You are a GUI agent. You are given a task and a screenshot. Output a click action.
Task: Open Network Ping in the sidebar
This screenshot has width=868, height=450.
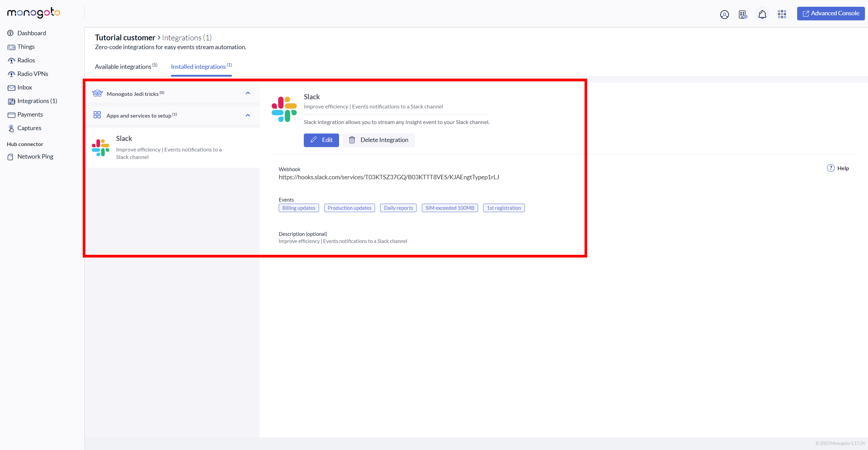35,157
